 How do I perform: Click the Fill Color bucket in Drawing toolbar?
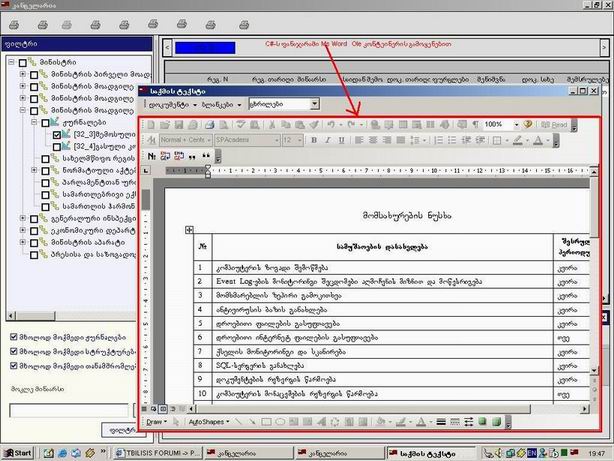(380, 422)
